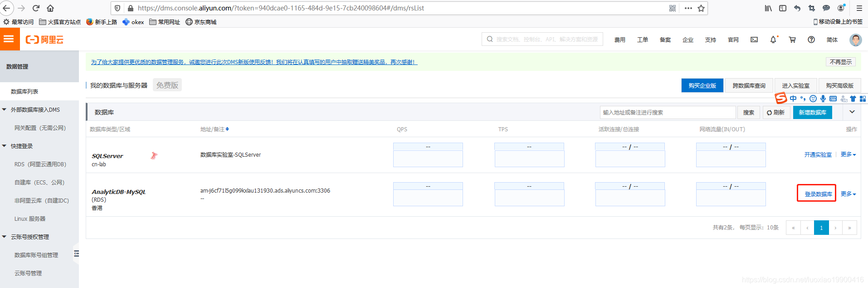Click the 购买企业版 button

tap(702, 85)
